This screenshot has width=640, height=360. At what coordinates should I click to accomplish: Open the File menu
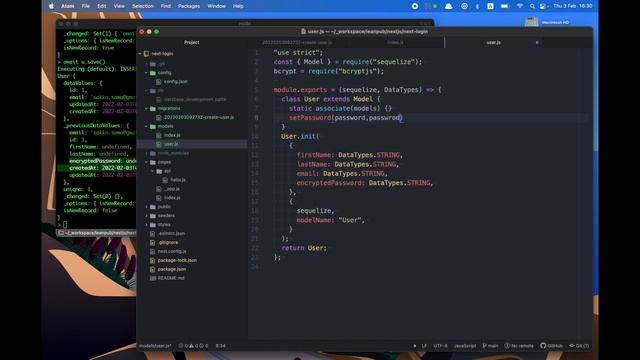click(85, 6)
